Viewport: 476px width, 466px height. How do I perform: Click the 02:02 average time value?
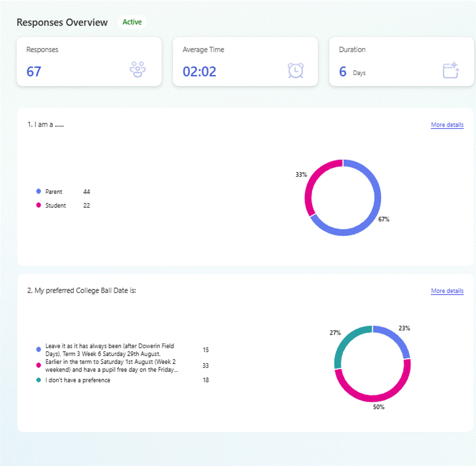(199, 72)
